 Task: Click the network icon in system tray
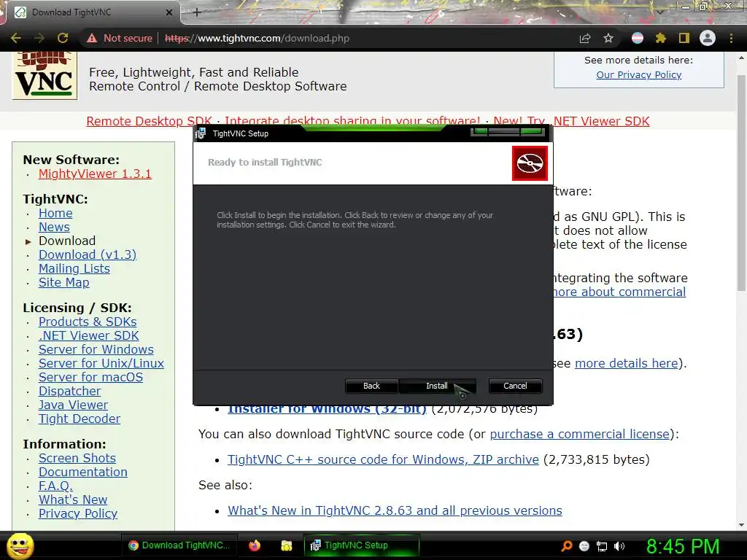point(602,546)
